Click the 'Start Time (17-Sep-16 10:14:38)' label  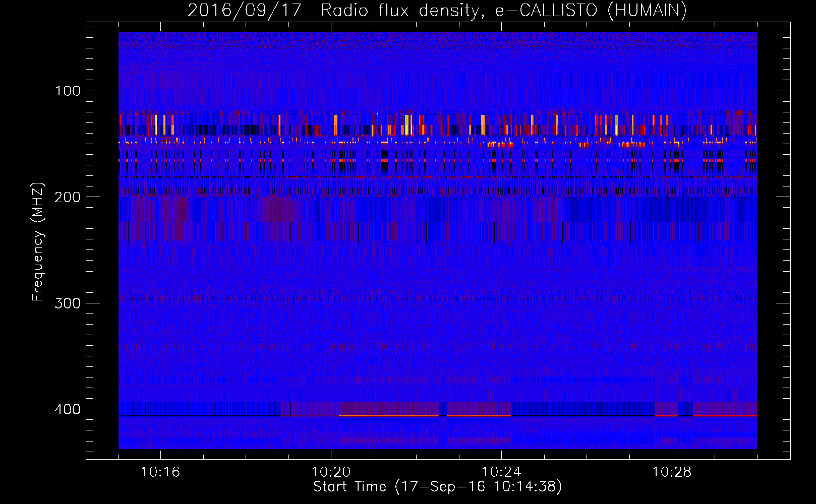[x=437, y=487]
